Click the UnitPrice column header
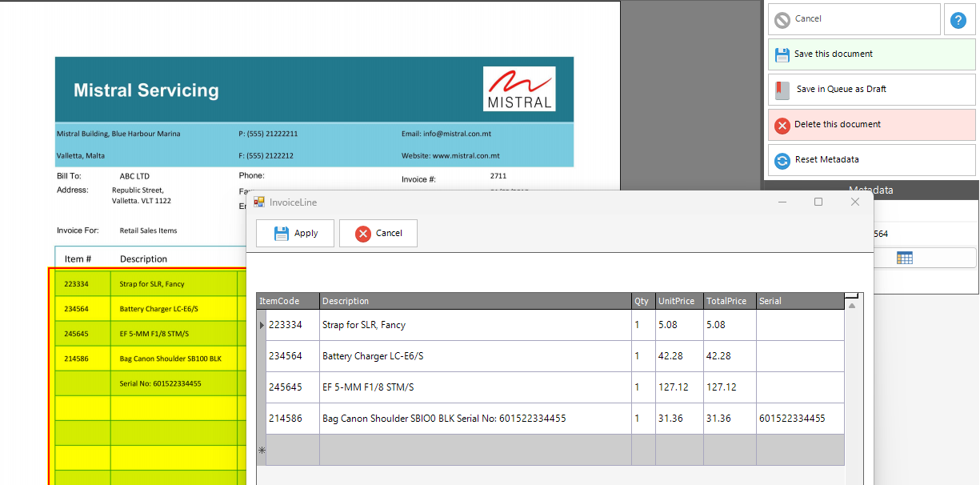This screenshot has height=485, width=980. point(678,302)
